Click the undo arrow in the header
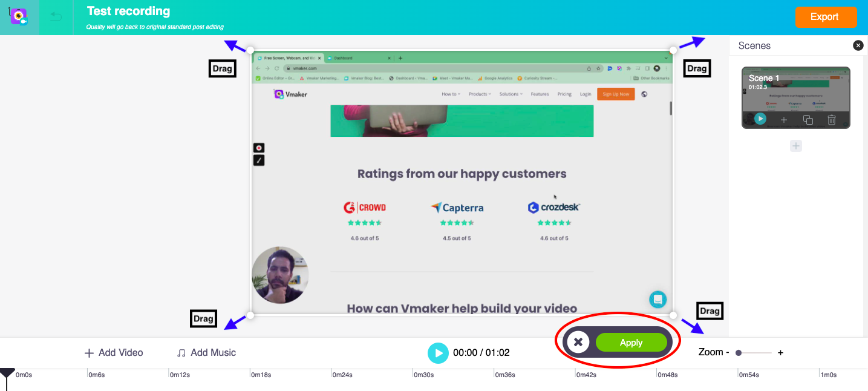This screenshot has width=868, height=391. [x=56, y=16]
